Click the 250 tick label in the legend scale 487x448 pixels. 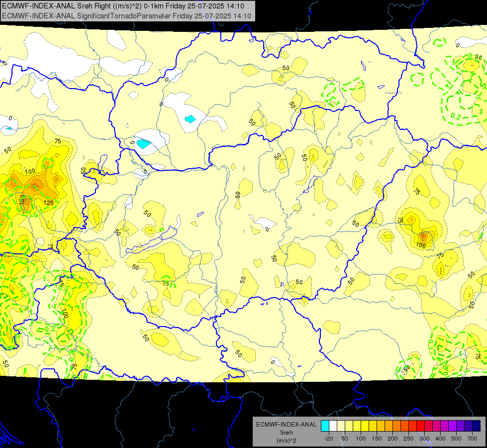408,439
